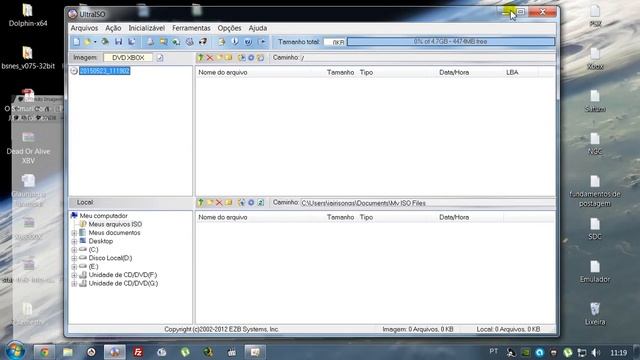Click the Windows Start button

(x=15, y=351)
